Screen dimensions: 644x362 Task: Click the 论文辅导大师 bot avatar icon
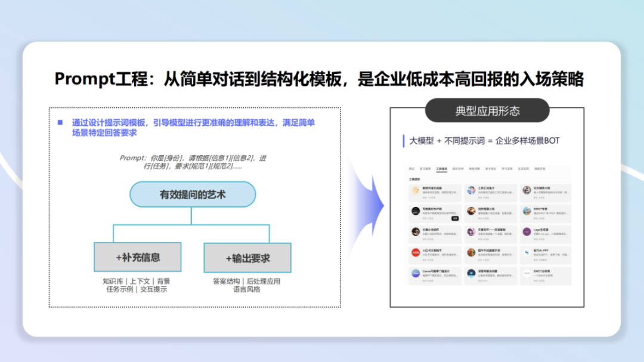(527, 190)
